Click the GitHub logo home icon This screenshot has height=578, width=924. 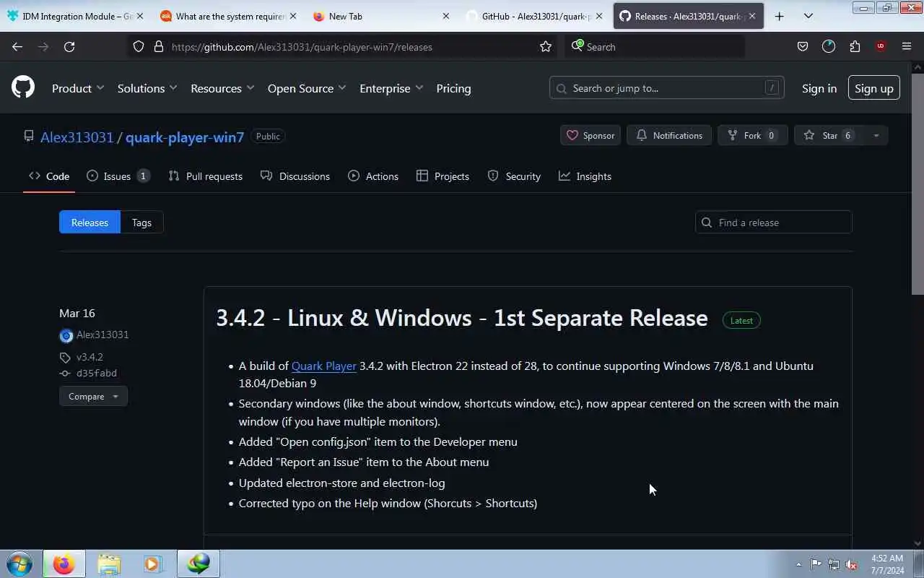click(23, 88)
